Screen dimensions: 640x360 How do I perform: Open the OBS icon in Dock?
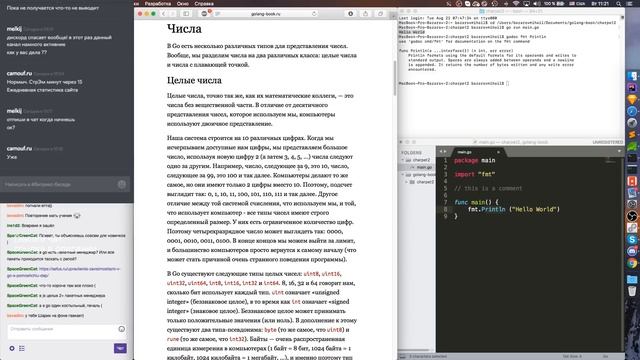(x=632, y=216)
